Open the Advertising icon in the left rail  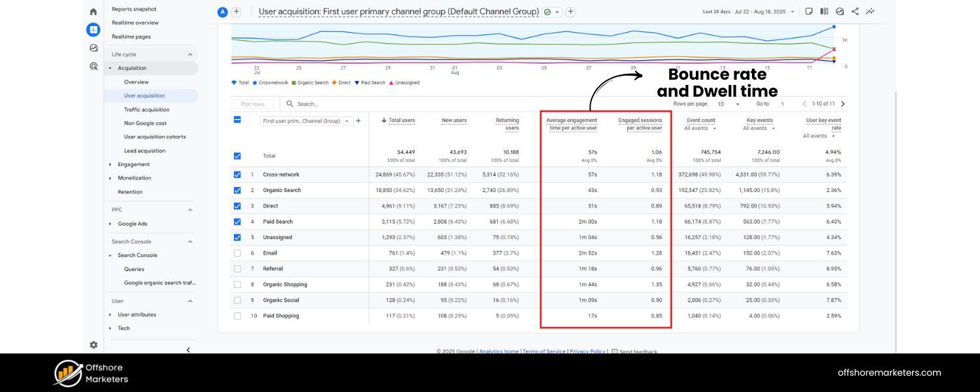(93, 66)
